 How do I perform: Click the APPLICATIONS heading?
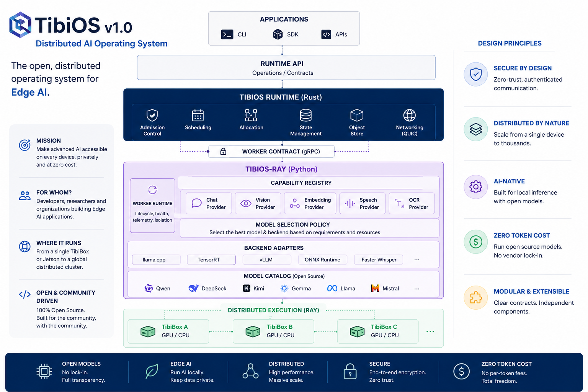coord(284,20)
